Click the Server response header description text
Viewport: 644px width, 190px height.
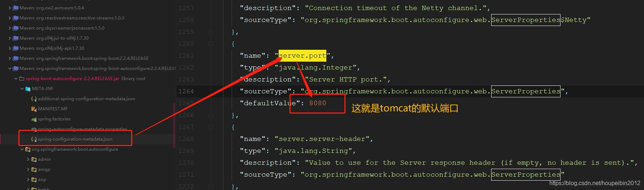[469, 163]
